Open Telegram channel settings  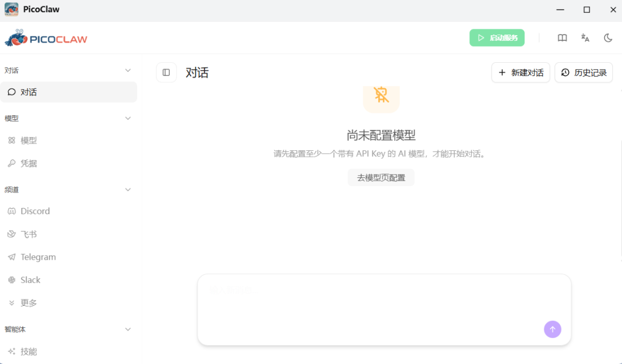point(69,257)
